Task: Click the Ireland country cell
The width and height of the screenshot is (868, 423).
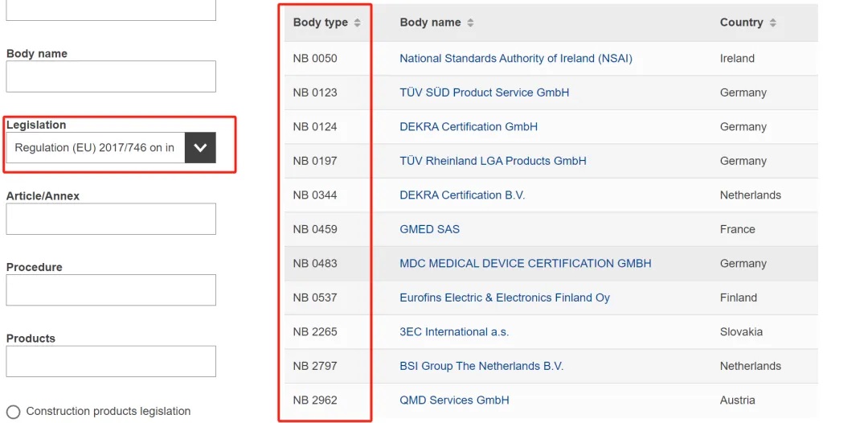Action: point(737,58)
